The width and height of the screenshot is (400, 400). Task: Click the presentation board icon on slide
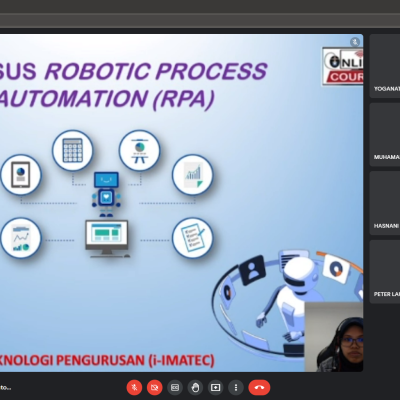click(139, 150)
